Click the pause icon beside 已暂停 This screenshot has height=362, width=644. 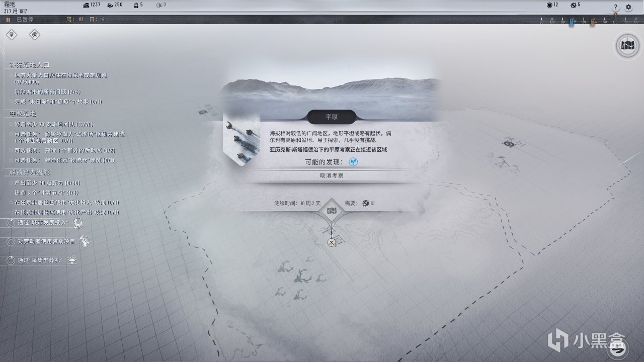point(8,20)
